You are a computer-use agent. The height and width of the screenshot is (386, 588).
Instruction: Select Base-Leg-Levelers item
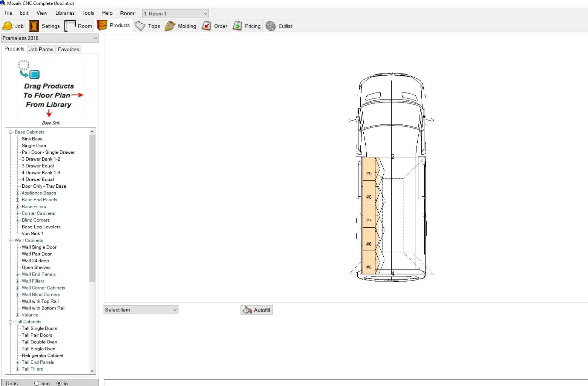click(x=41, y=227)
